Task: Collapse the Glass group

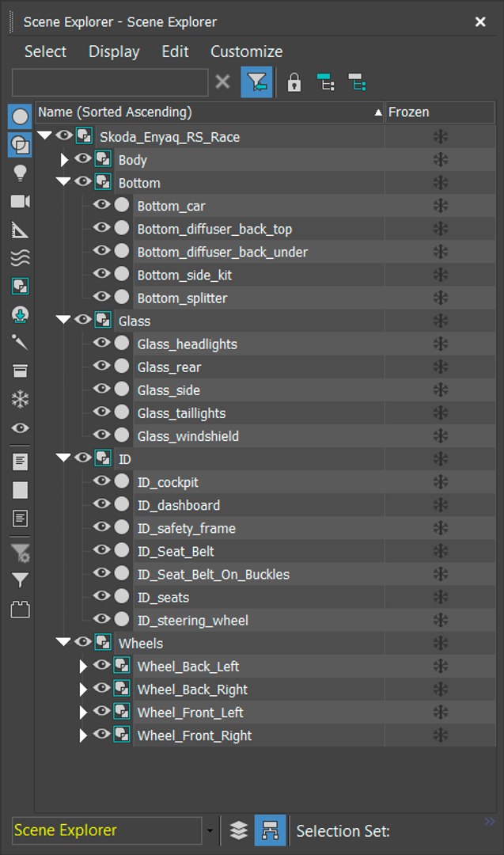Action: (64, 320)
